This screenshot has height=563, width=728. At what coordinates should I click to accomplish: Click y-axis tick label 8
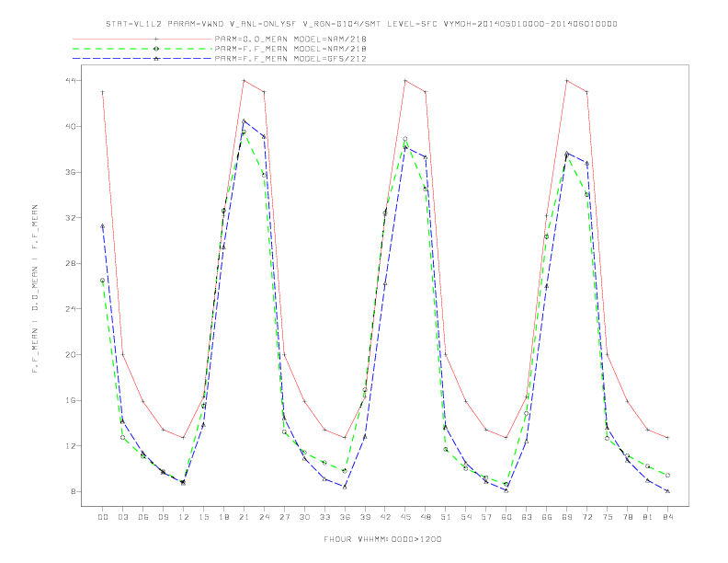74,491
